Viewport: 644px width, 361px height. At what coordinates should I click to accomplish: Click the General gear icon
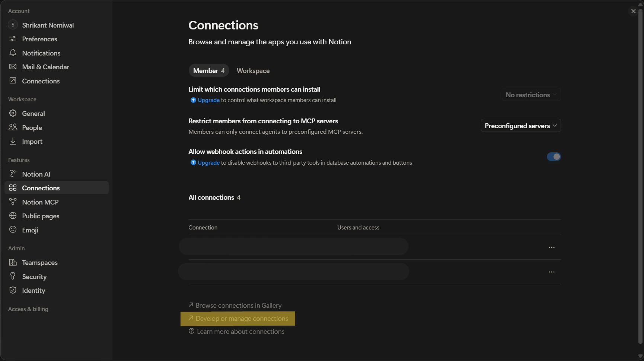coord(13,113)
